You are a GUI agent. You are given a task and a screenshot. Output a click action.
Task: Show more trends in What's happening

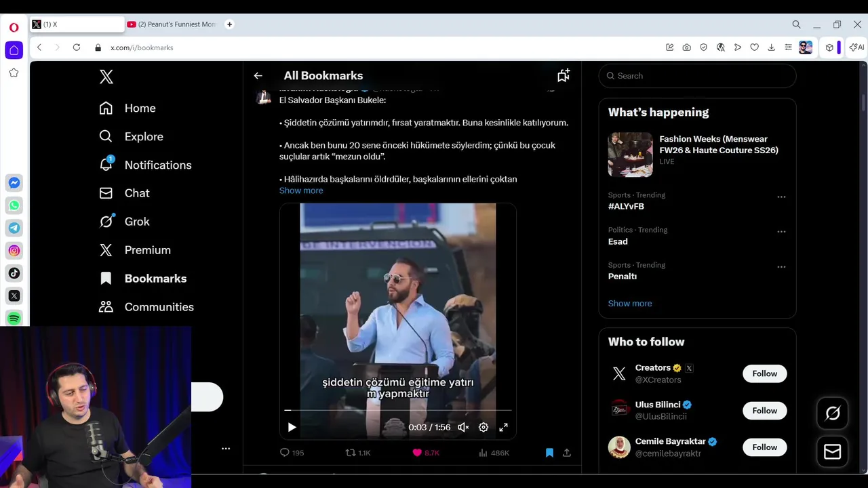coord(630,303)
